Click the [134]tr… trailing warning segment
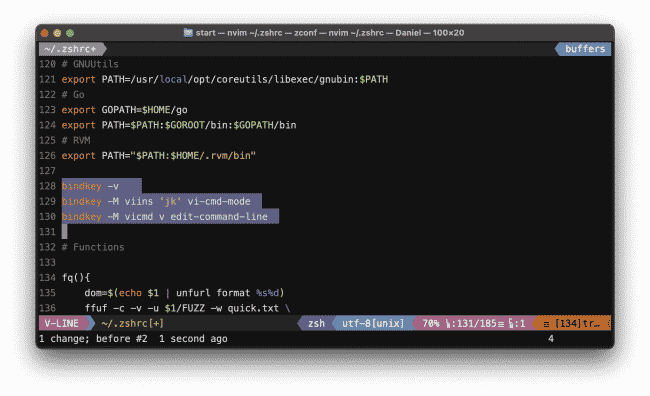 point(573,323)
